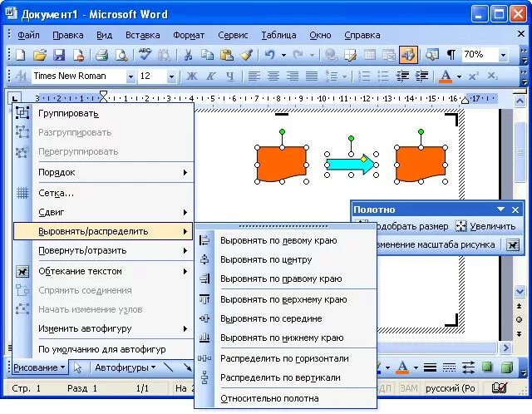Open Сетка... grid settings
The width and height of the screenshot is (532, 414).
[103, 193]
